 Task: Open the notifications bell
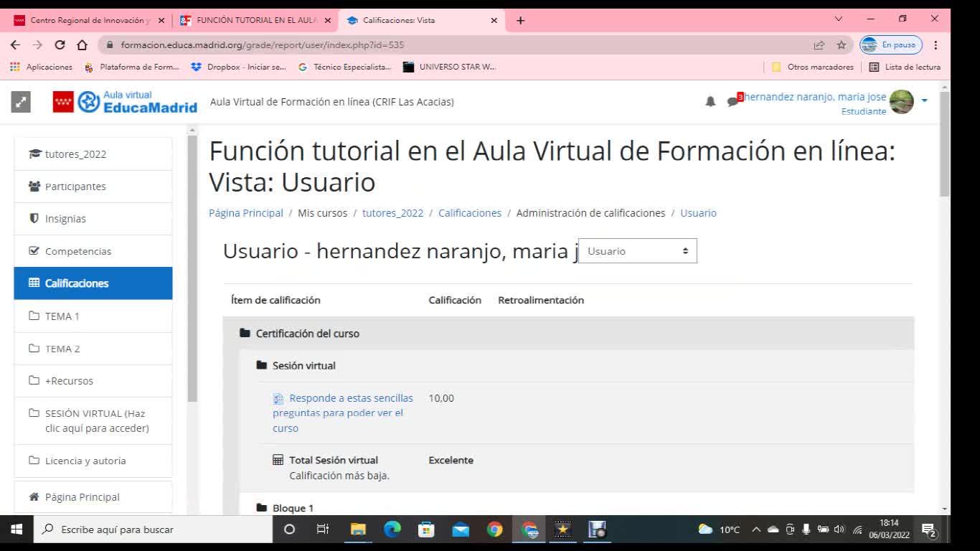coord(710,102)
